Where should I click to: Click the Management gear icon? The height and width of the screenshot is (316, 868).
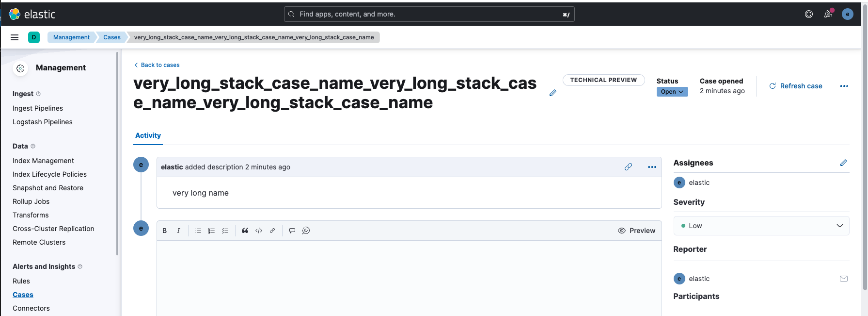[x=20, y=68]
